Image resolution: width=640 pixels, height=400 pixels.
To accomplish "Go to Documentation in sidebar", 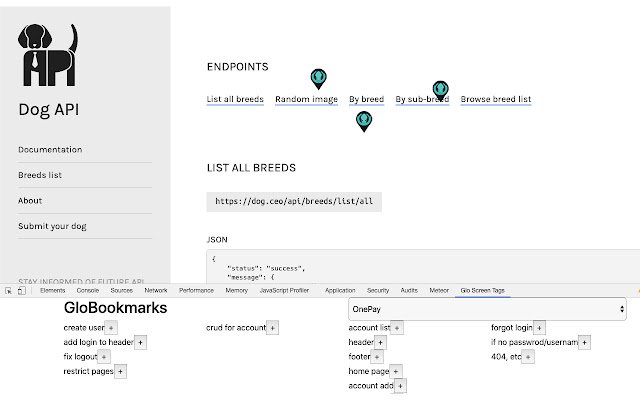I will tap(50, 150).
